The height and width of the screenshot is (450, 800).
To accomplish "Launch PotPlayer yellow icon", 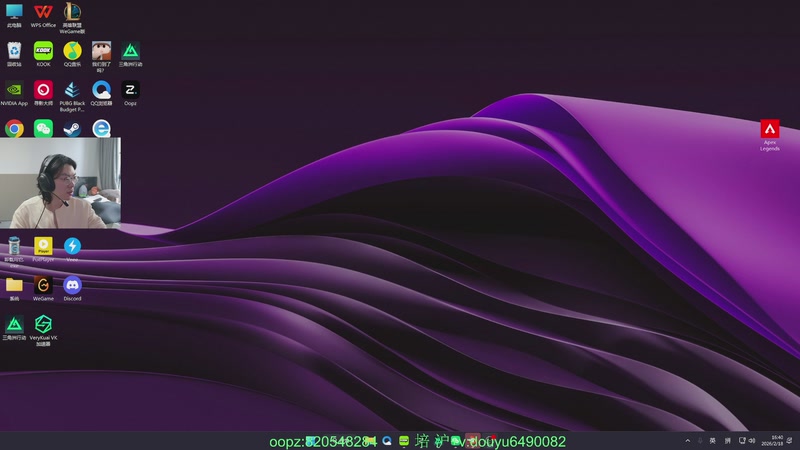I will pyautogui.click(x=43, y=249).
